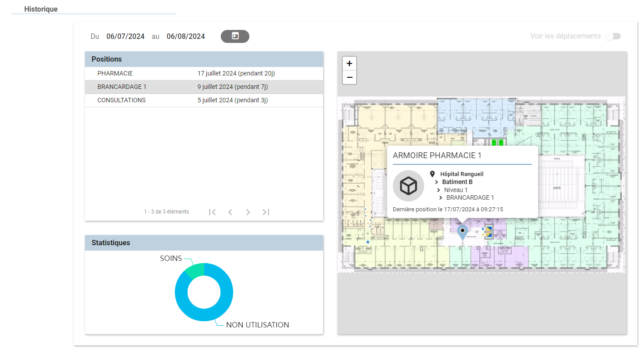Click '5 juillet 2024 (pendant 3j)' cell
This screenshot has height=348, width=644.
click(x=233, y=100)
